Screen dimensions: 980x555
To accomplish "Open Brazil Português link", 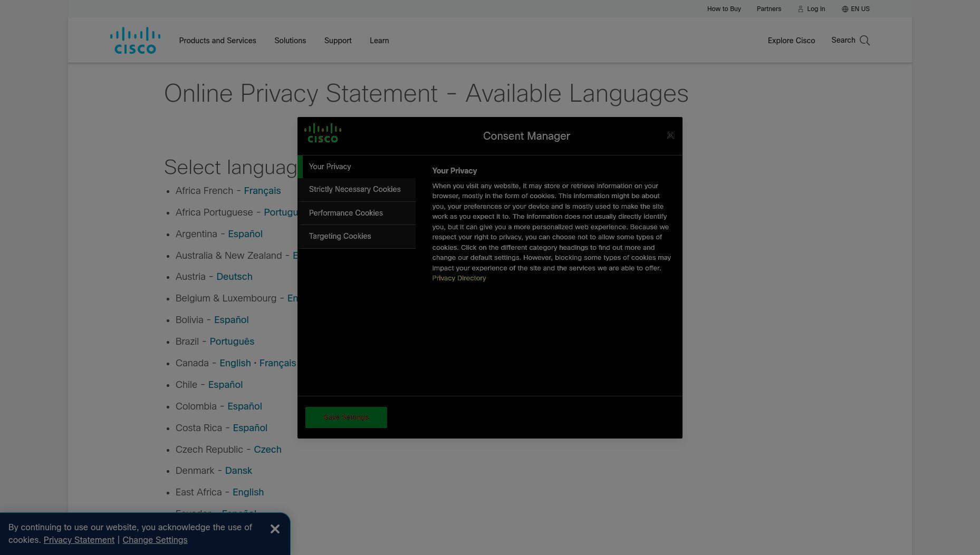I will [x=232, y=342].
